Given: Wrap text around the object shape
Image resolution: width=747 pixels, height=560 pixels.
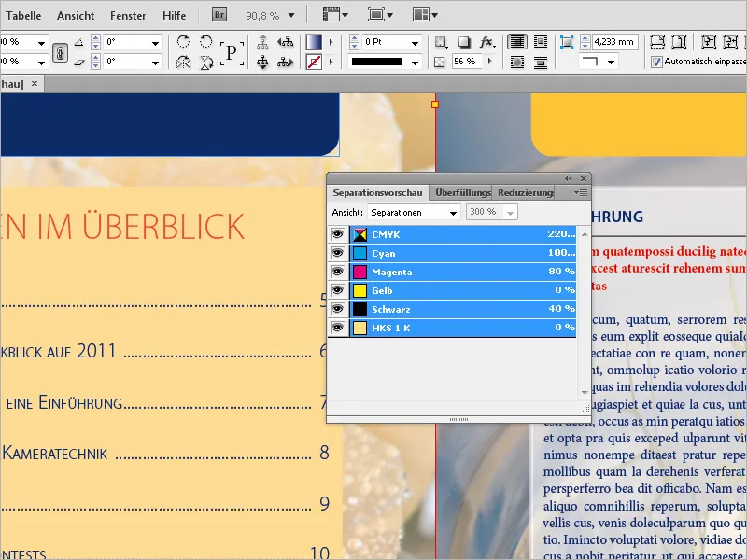Looking at the screenshot, I should tap(517, 62).
